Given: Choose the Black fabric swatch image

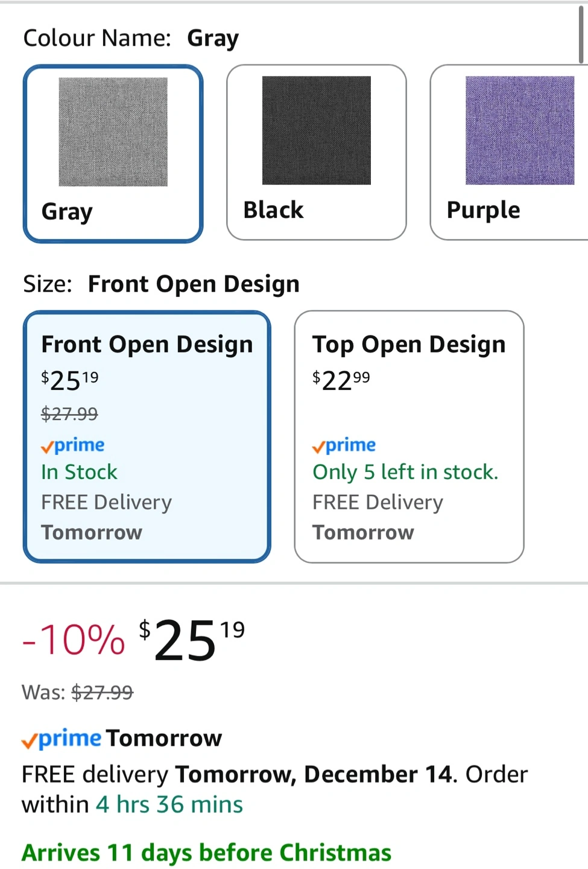Looking at the screenshot, I should coord(316,130).
